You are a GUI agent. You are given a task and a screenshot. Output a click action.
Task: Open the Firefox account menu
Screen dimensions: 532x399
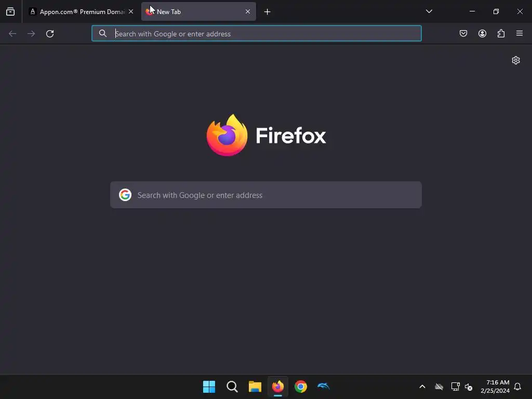[482, 33]
